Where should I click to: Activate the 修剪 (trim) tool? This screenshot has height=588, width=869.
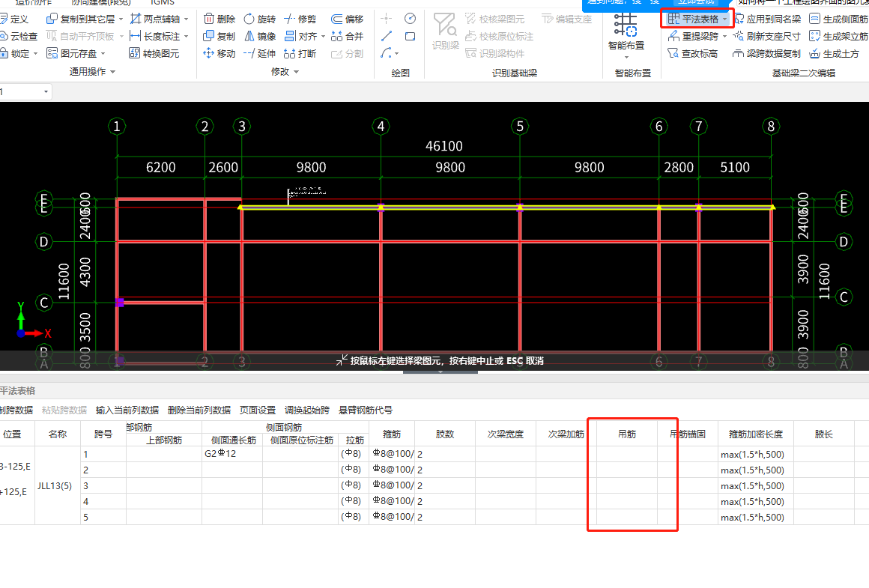[300, 19]
